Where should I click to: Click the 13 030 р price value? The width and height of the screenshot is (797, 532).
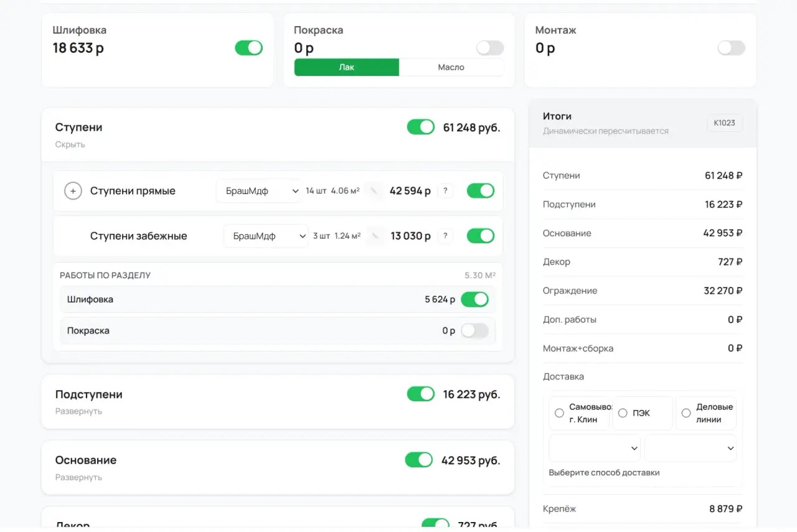411,236
